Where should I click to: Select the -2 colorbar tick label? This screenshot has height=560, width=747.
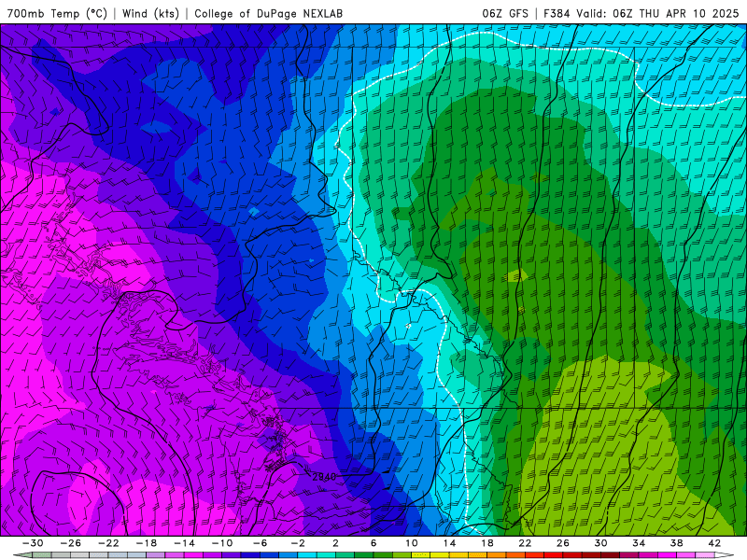[x=298, y=543]
